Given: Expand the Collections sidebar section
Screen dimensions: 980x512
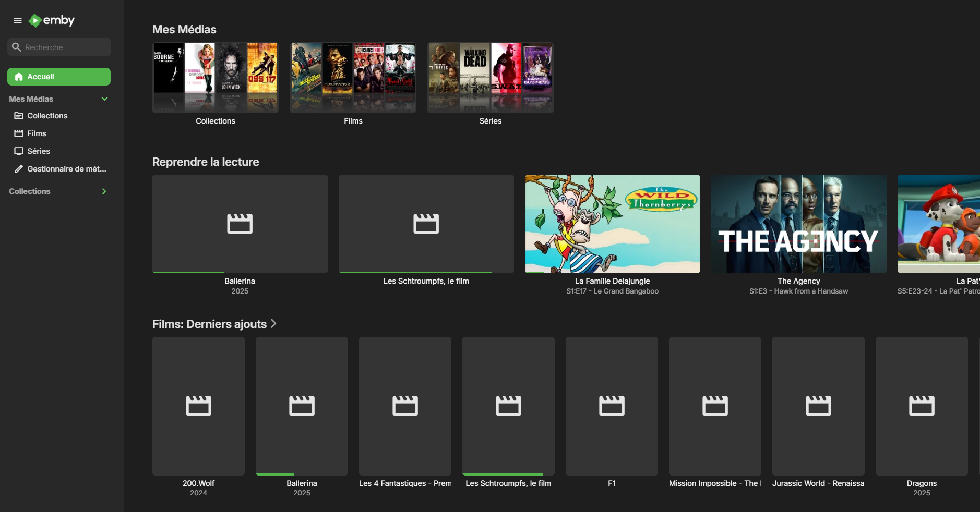Looking at the screenshot, I should pyautogui.click(x=104, y=191).
